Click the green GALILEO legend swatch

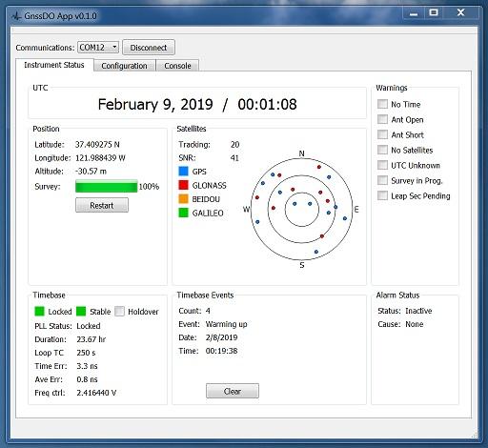click(x=183, y=213)
